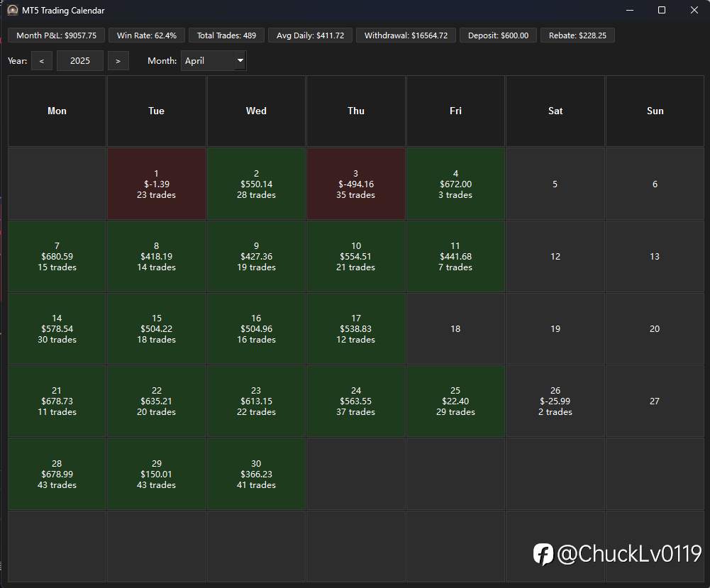Image resolution: width=710 pixels, height=588 pixels.
Task: Click the Tue column header
Action: pos(157,111)
